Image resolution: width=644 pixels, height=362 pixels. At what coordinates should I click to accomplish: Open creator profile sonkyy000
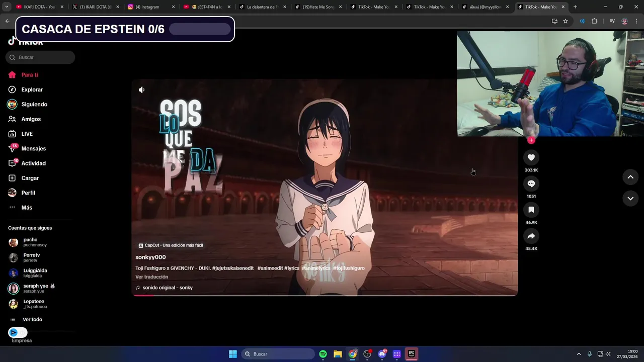(150, 257)
